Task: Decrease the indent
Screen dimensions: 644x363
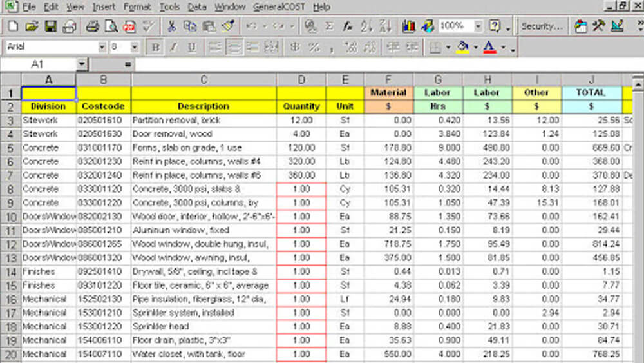Action: pyautogui.click(x=393, y=47)
